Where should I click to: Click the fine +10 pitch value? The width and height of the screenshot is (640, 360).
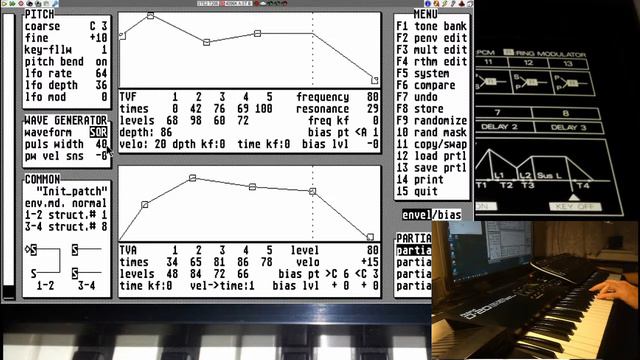[98, 38]
